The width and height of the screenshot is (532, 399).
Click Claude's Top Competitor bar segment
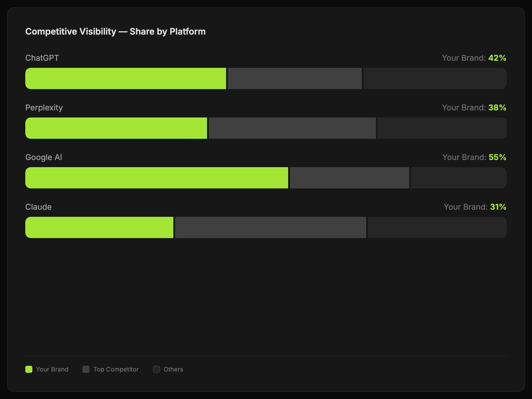tap(271, 227)
